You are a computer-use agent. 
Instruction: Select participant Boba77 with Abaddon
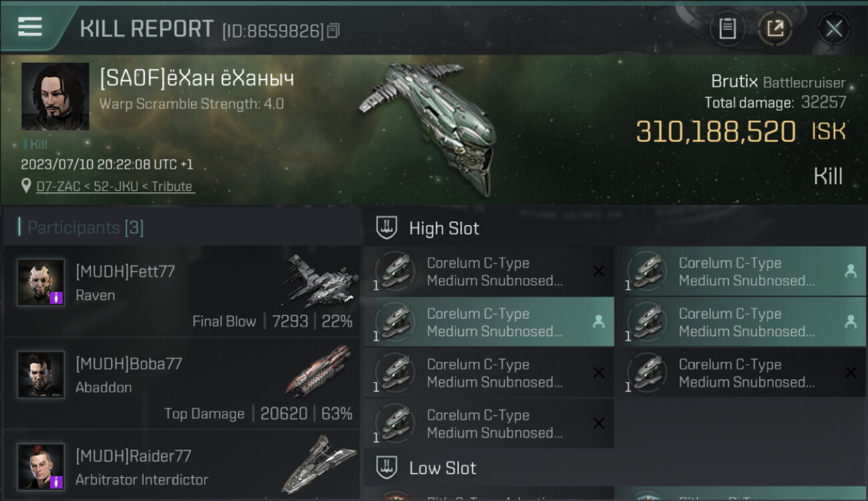point(182,383)
